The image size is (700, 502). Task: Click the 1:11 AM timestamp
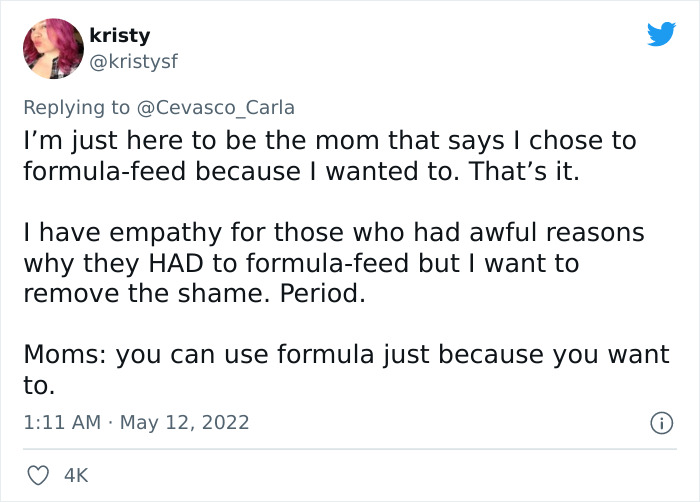61,423
